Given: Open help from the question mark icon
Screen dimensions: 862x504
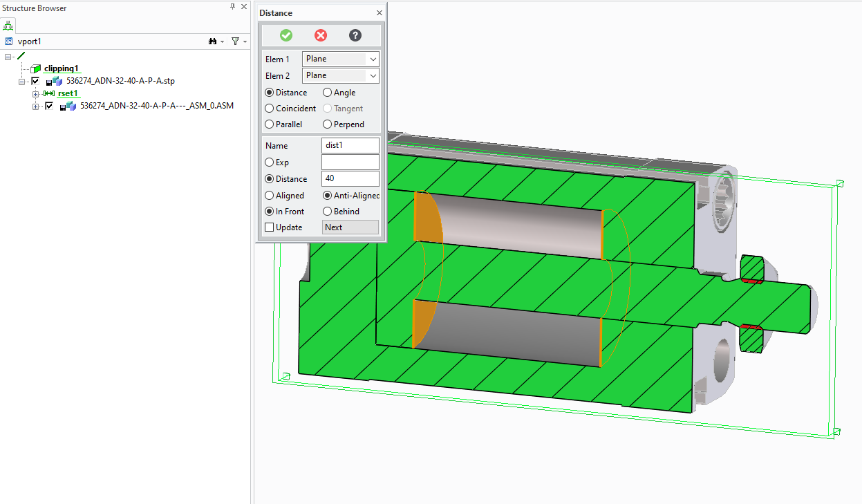Looking at the screenshot, I should point(355,35).
